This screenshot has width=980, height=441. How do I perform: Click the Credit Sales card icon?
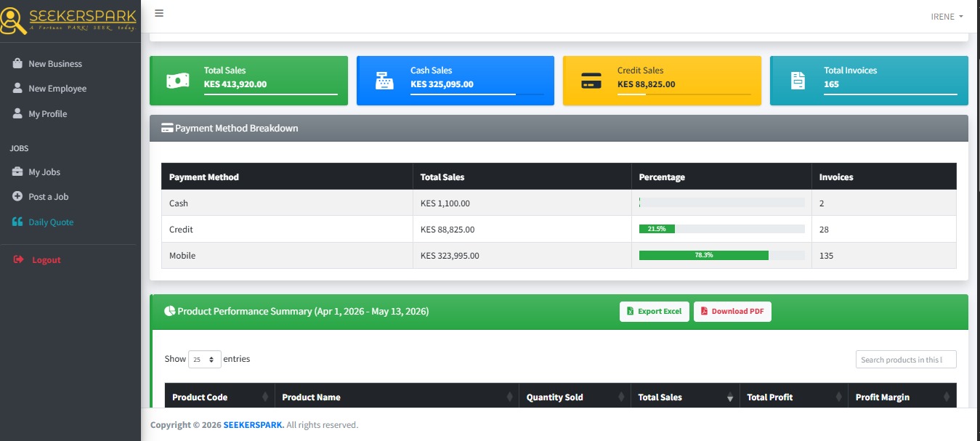591,81
